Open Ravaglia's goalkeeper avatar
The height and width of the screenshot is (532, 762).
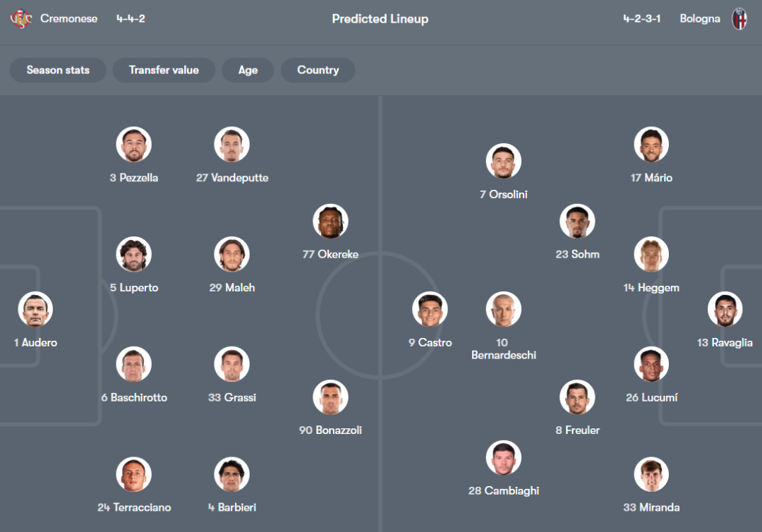coord(725,309)
